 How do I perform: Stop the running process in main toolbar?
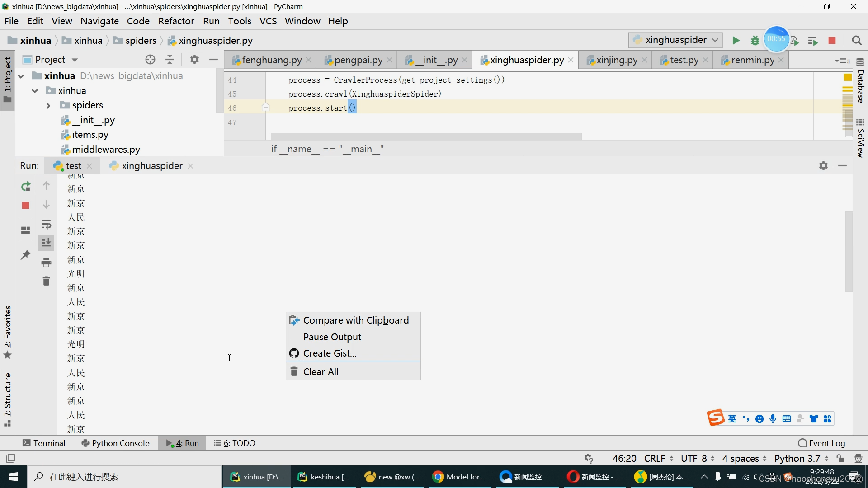point(832,41)
